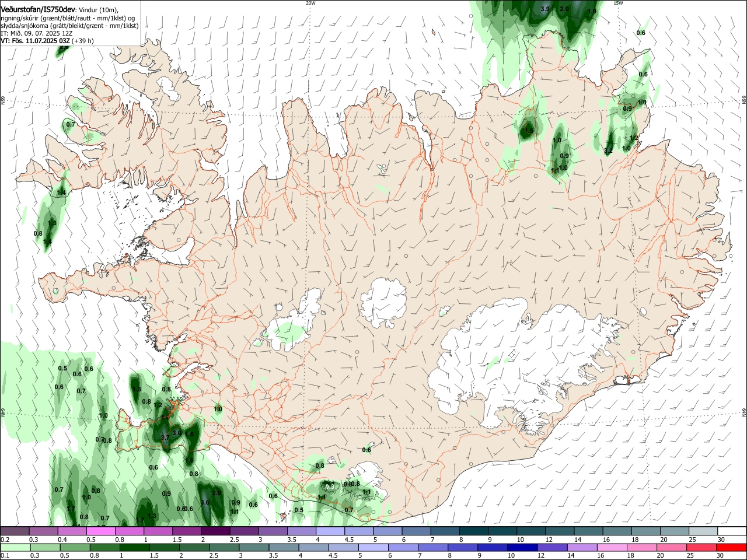Click the 3.9 precipitation value at the top
The width and height of the screenshot is (747, 560).
click(545, 9)
